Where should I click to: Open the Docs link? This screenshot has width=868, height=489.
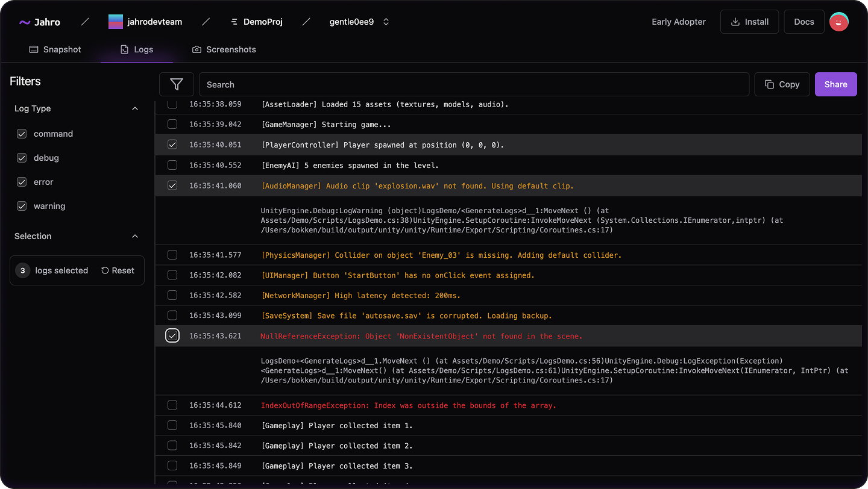point(804,22)
